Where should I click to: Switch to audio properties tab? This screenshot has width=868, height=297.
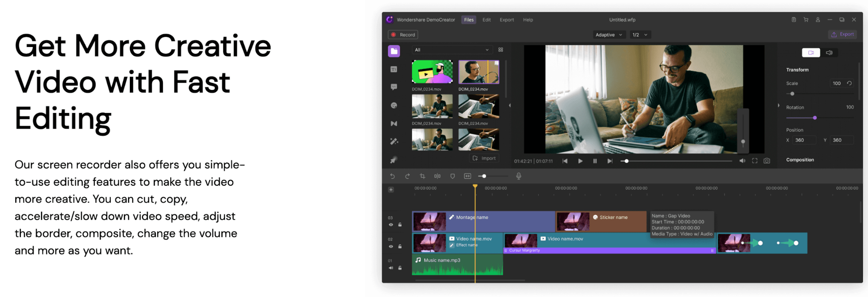pos(829,53)
